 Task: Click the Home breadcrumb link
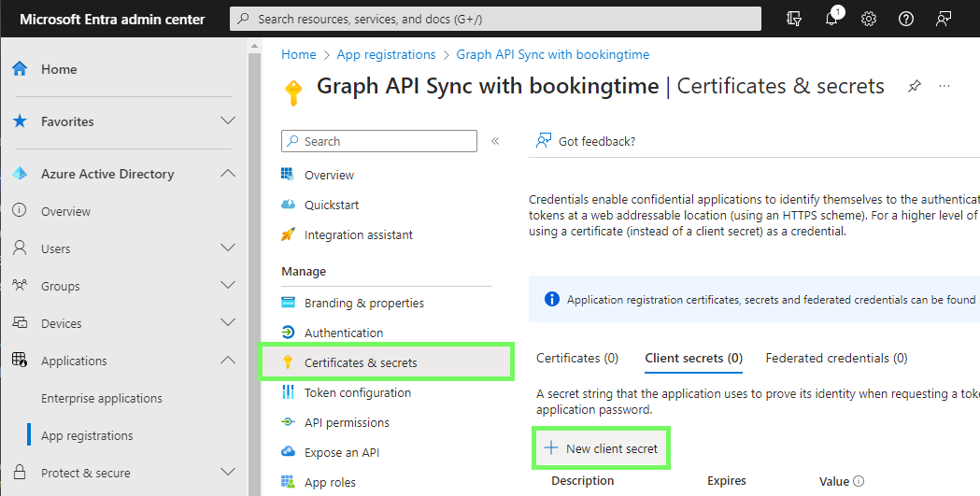(x=299, y=54)
